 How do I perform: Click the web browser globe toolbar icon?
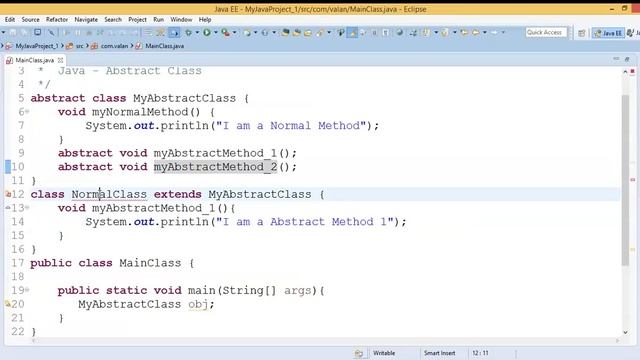pos(400,32)
